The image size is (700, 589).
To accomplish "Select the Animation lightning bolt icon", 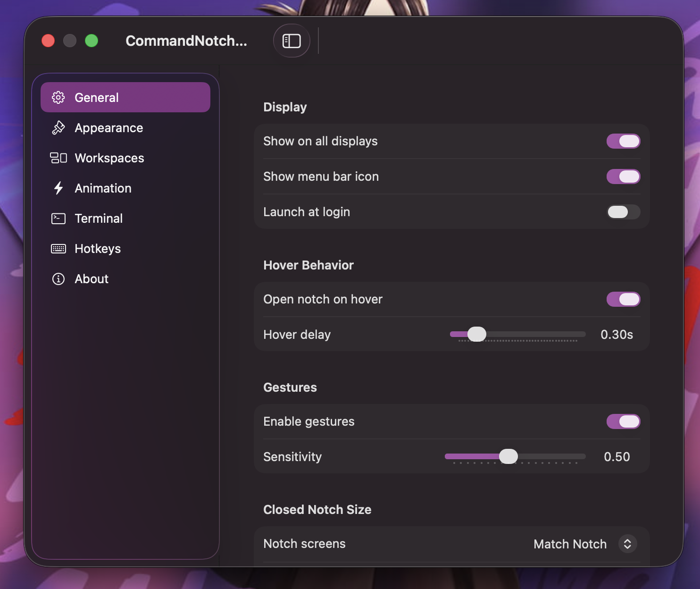I will (58, 188).
